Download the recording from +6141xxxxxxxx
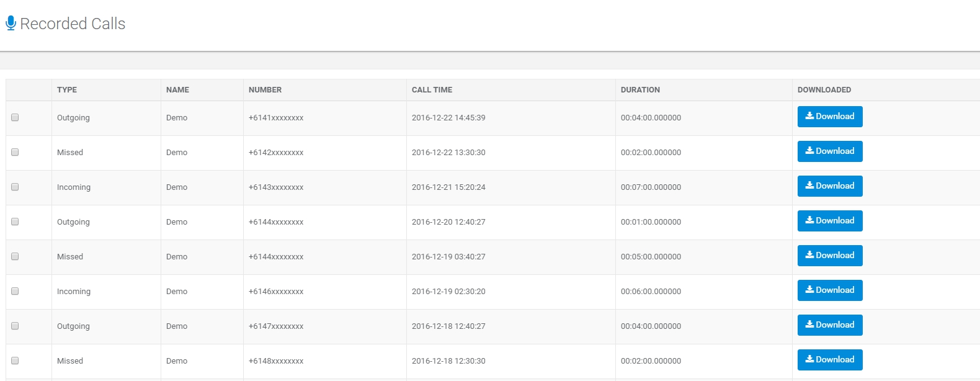 pos(830,117)
